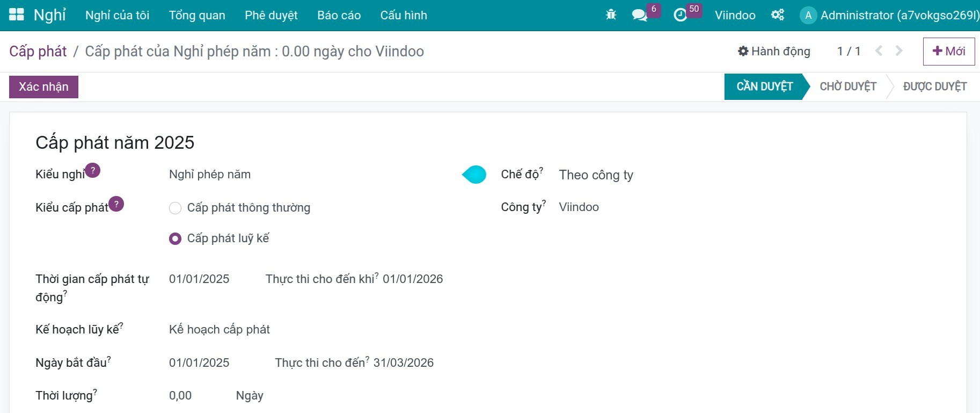980x413 pixels.
Task: Open the Nghỉ của tôi menu
Action: click(x=118, y=15)
